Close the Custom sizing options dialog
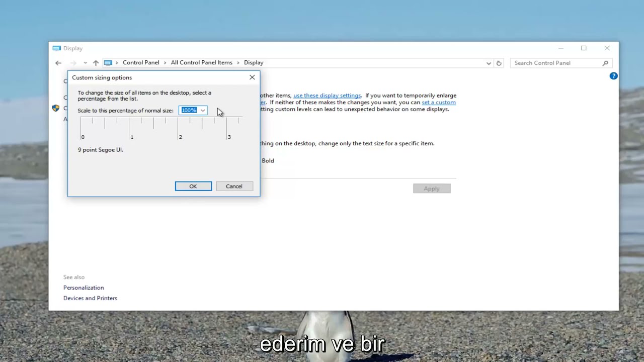The image size is (644, 362). (x=252, y=77)
